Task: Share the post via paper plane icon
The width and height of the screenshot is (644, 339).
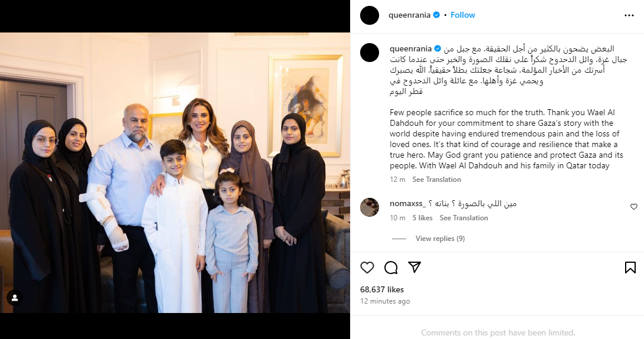Action: [x=415, y=267]
